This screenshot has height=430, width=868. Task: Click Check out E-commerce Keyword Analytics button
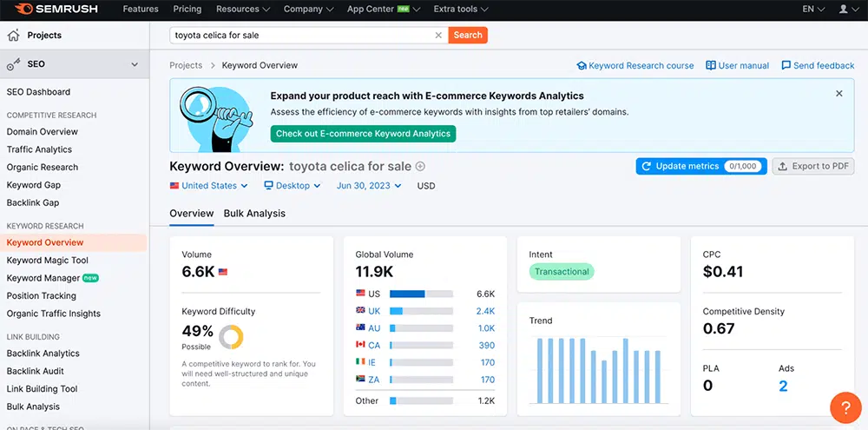[363, 134]
